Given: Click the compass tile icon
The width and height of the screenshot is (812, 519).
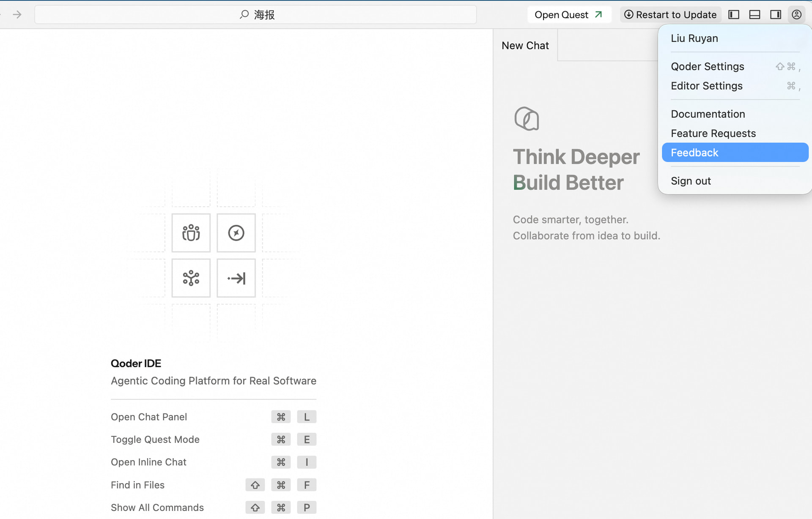Looking at the screenshot, I should click(x=236, y=233).
